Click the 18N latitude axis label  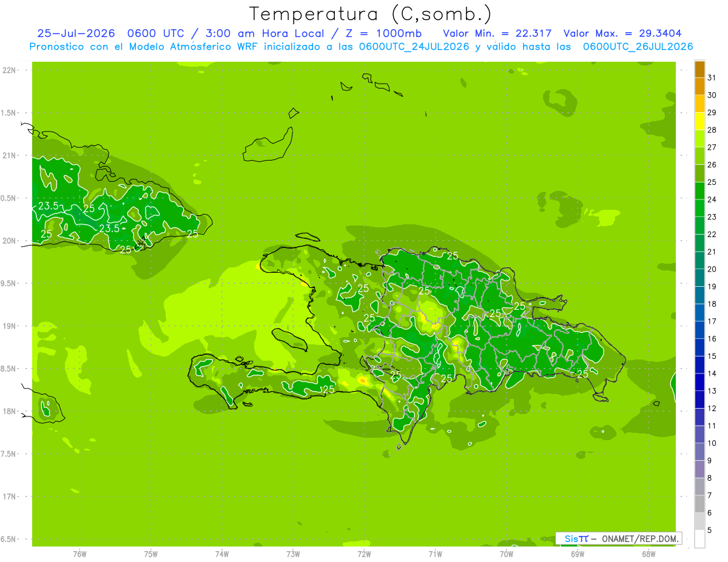pyautogui.click(x=10, y=411)
